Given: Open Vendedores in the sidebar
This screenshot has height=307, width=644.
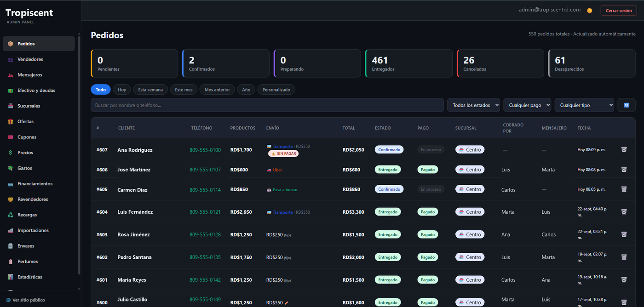Looking at the screenshot, I should pyautogui.click(x=39, y=59).
